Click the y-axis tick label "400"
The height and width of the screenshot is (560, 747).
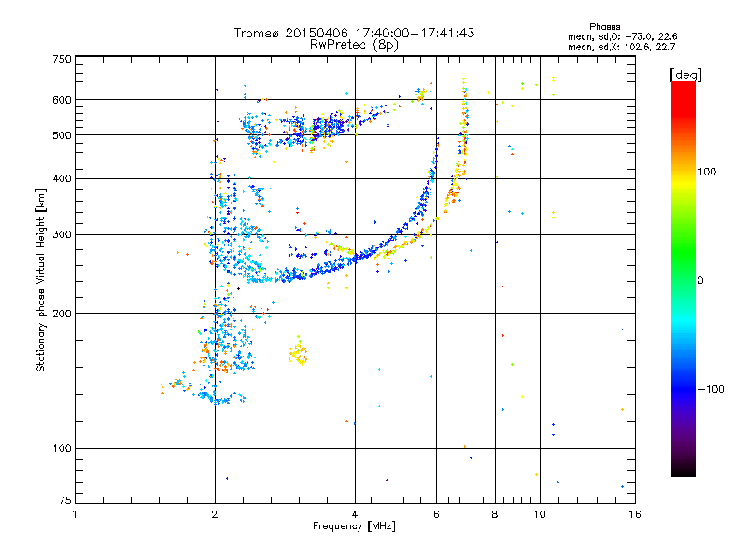click(x=62, y=178)
